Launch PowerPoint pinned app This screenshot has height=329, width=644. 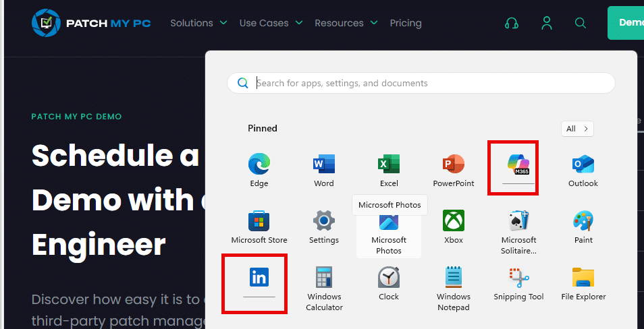454,171
